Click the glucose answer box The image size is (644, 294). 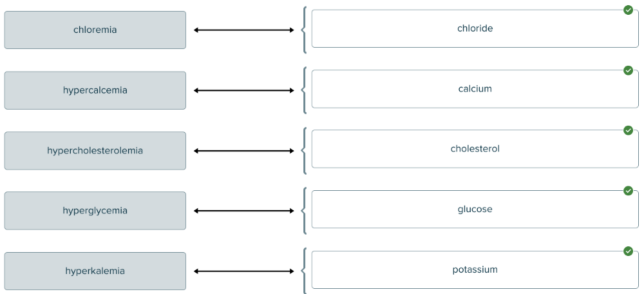click(x=475, y=210)
